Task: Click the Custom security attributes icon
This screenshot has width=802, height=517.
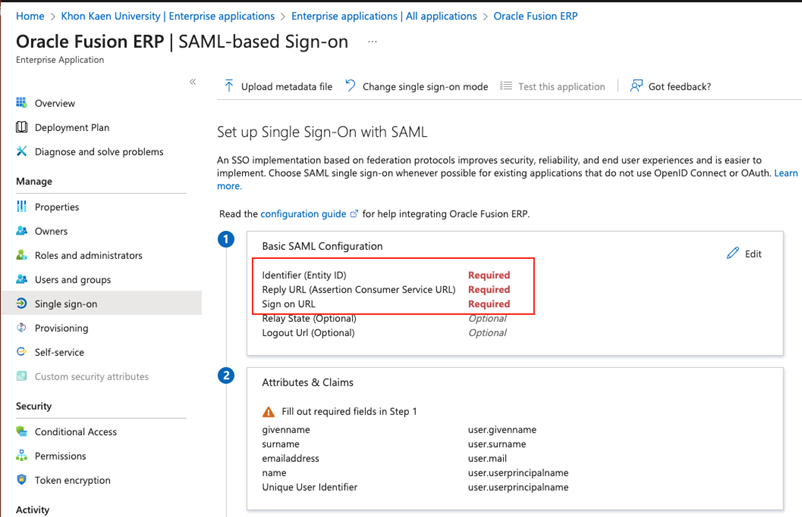Action: [x=21, y=376]
